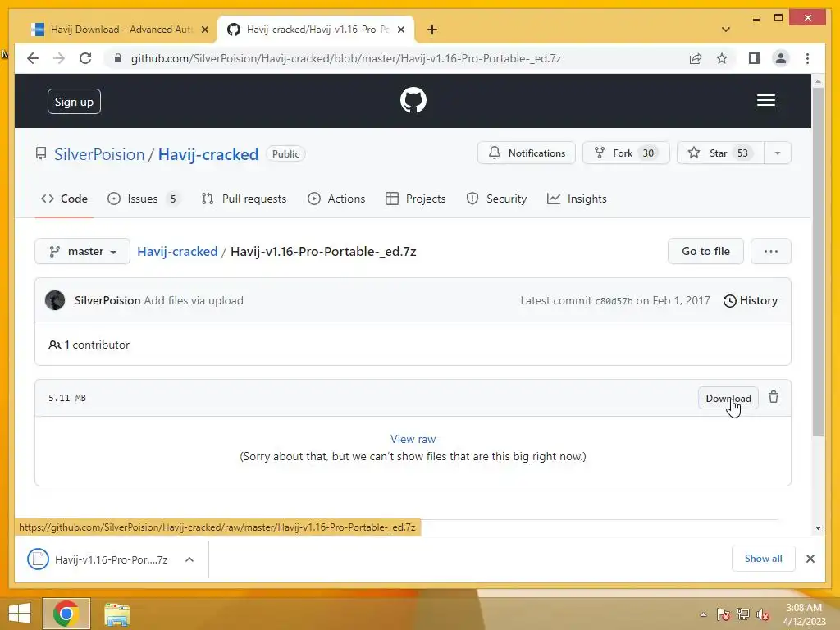Expand the master branch dropdown
The height and width of the screenshot is (630, 840).
[x=83, y=251]
